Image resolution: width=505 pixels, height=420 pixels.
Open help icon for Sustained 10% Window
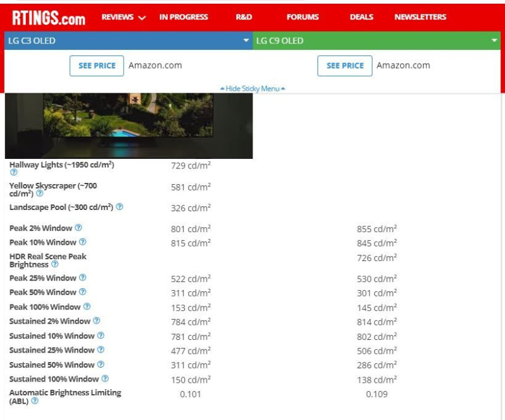(101, 335)
